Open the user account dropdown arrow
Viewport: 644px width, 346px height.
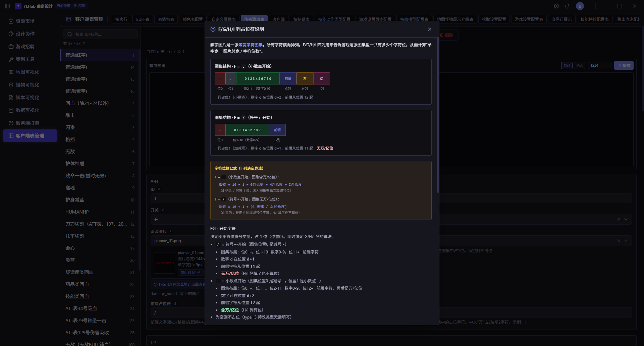[x=588, y=6]
